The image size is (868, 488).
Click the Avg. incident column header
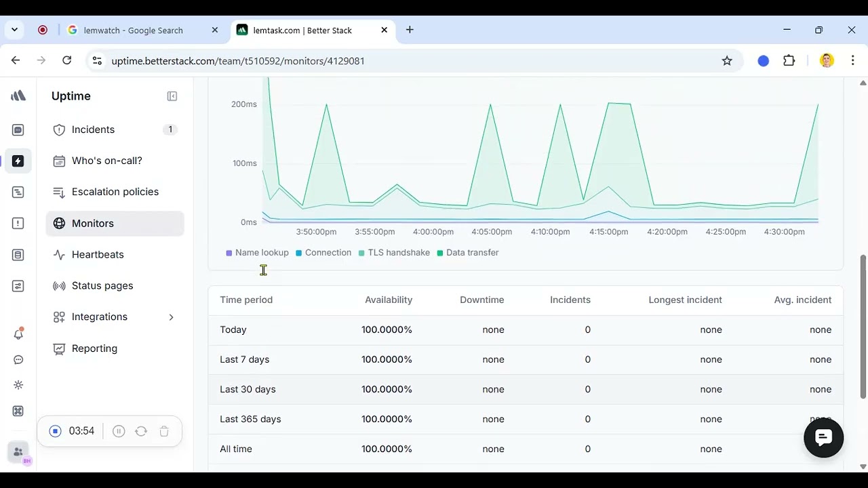point(803,300)
